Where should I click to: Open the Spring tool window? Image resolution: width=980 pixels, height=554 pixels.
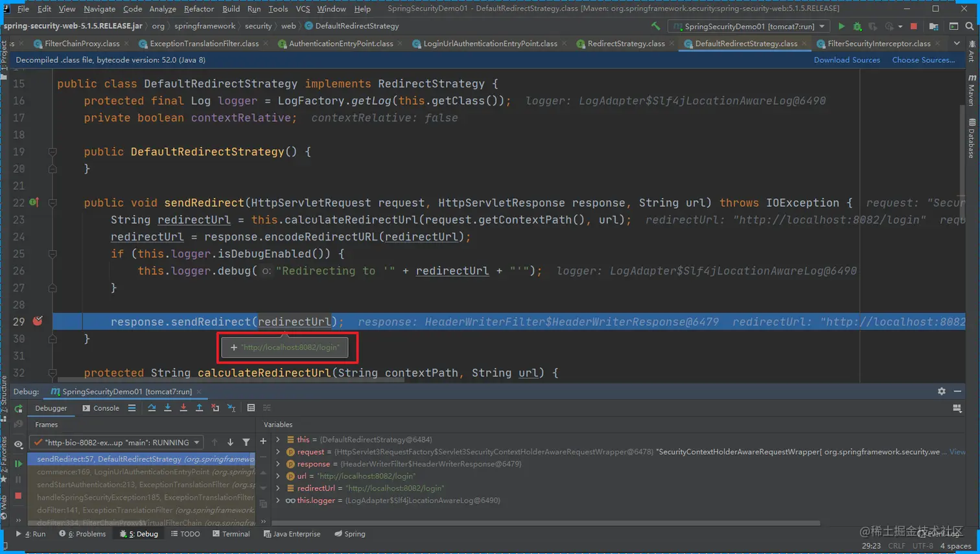coord(350,534)
